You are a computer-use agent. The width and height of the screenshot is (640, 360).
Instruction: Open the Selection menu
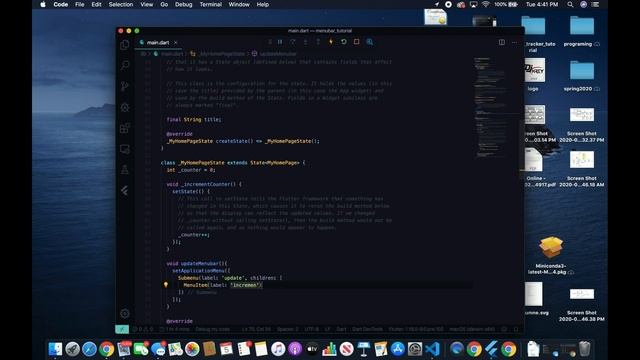point(121,4)
